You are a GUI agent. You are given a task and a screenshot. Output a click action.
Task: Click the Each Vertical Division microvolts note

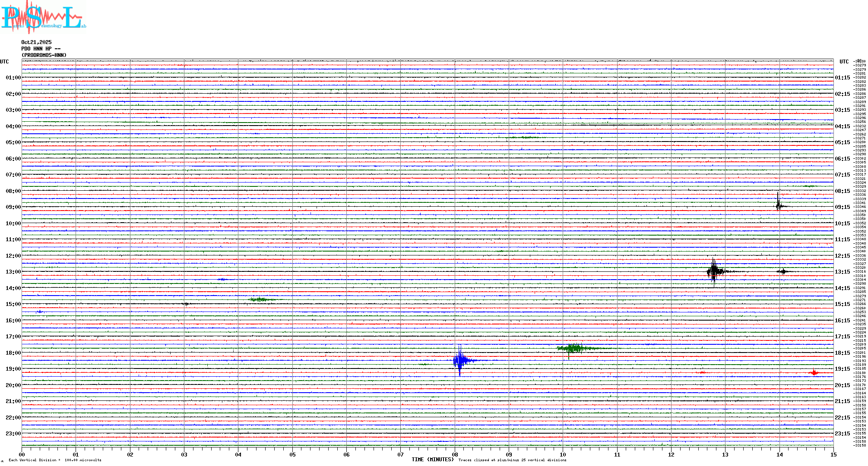coord(55,460)
